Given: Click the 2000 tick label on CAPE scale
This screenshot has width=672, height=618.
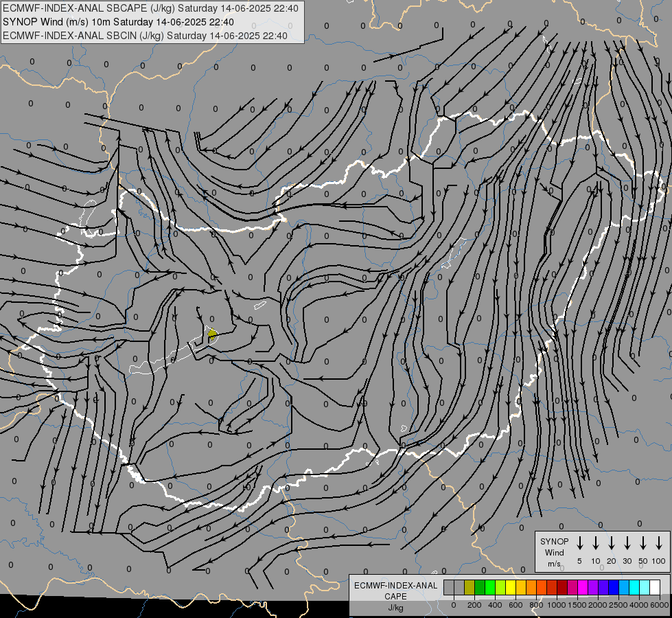Looking at the screenshot, I should (598, 605).
